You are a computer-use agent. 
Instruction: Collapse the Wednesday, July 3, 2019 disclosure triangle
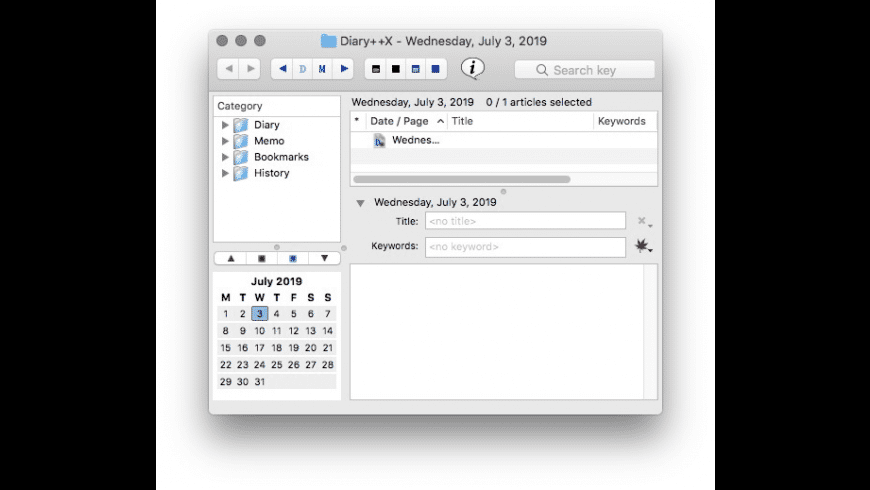coord(360,203)
